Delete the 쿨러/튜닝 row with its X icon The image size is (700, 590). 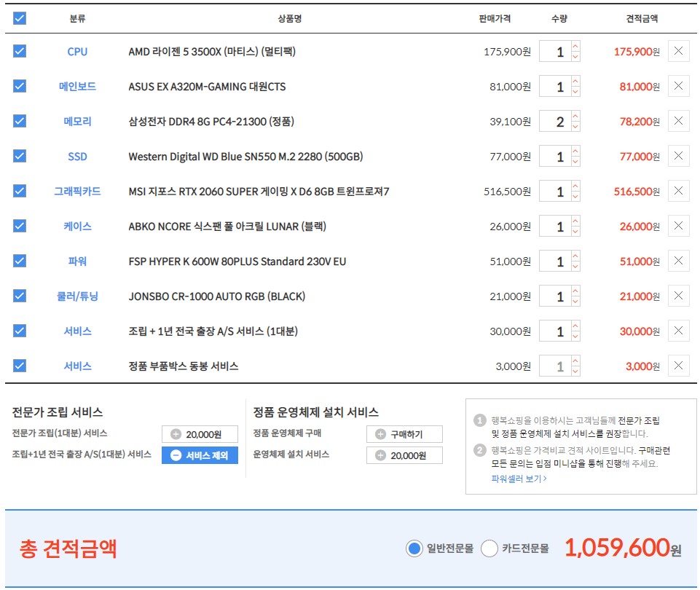coord(678,296)
